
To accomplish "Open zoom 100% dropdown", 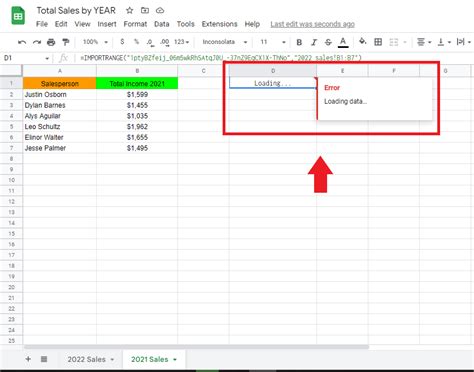I will (95, 42).
